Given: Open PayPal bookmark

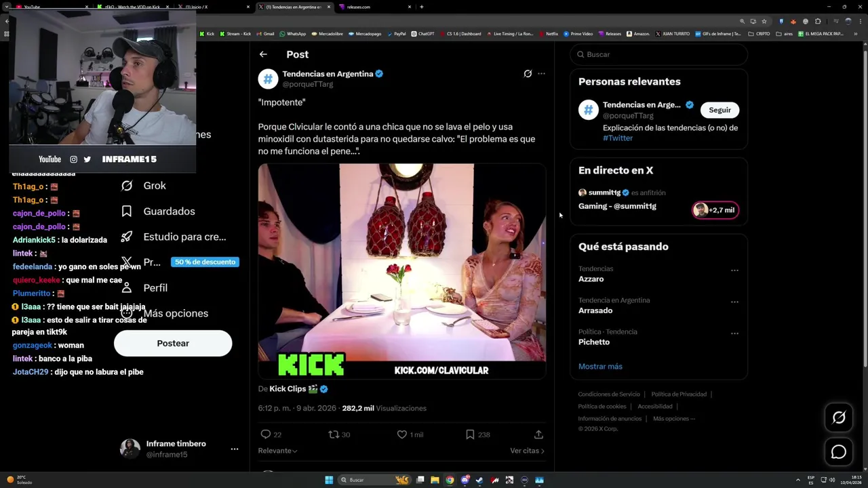Looking at the screenshot, I should click(396, 34).
